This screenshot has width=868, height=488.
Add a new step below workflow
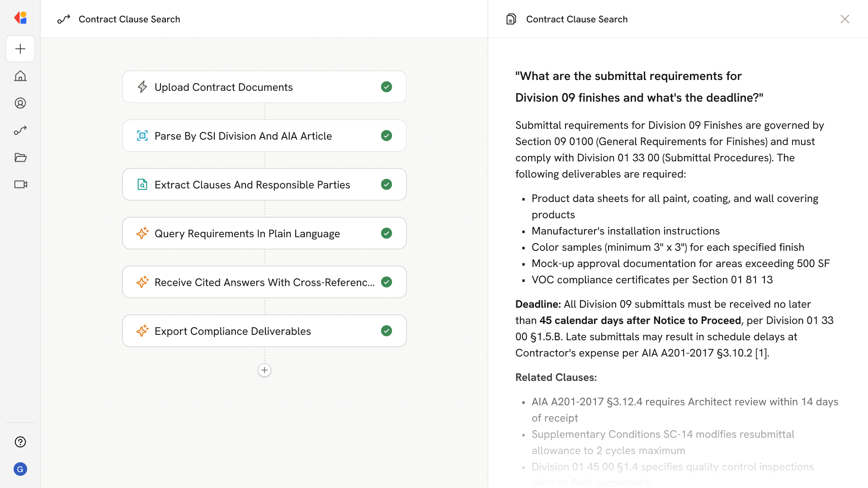click(x=264, y=370)
